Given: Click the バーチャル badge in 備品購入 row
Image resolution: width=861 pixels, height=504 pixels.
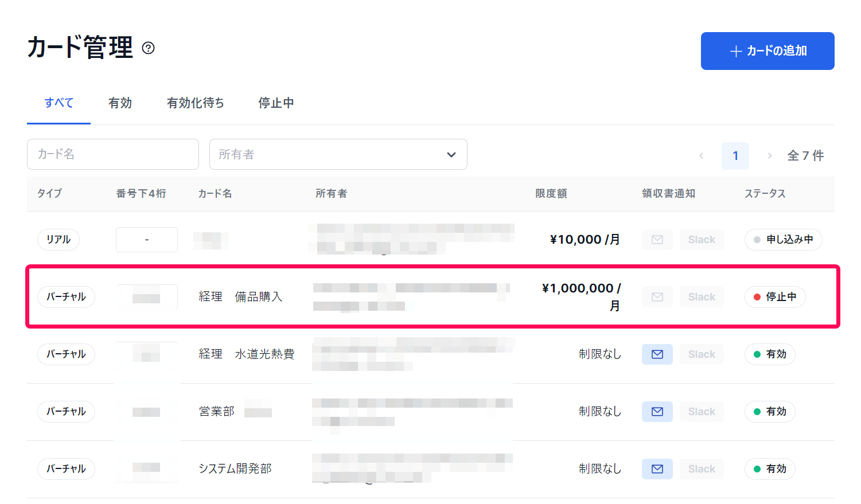Looking at the screenshot, I should [x=66, y=297].
